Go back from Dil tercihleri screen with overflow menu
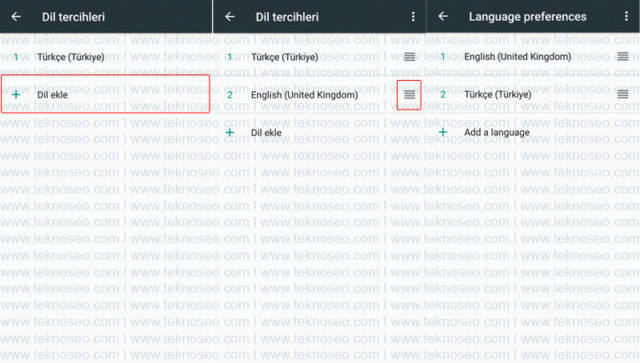The height and width of the screenshot is (363, 640). tap(230, 16)
